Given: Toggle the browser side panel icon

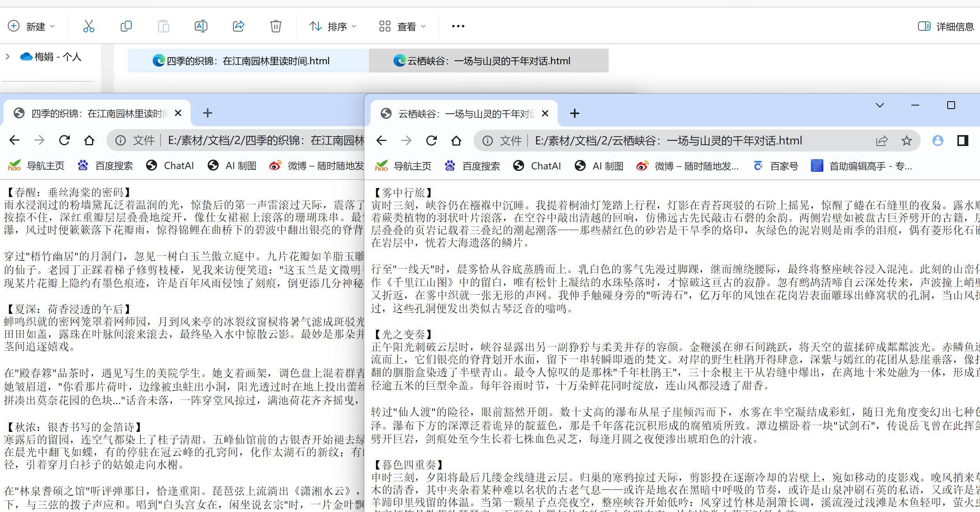Looking at the screenshot, I should click(962, 141).
